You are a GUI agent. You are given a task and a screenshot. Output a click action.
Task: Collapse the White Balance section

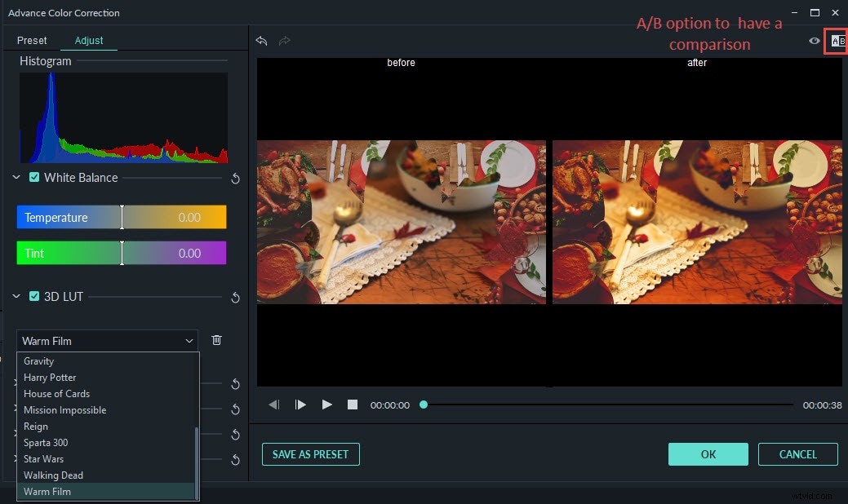click(x=15, y=177)
